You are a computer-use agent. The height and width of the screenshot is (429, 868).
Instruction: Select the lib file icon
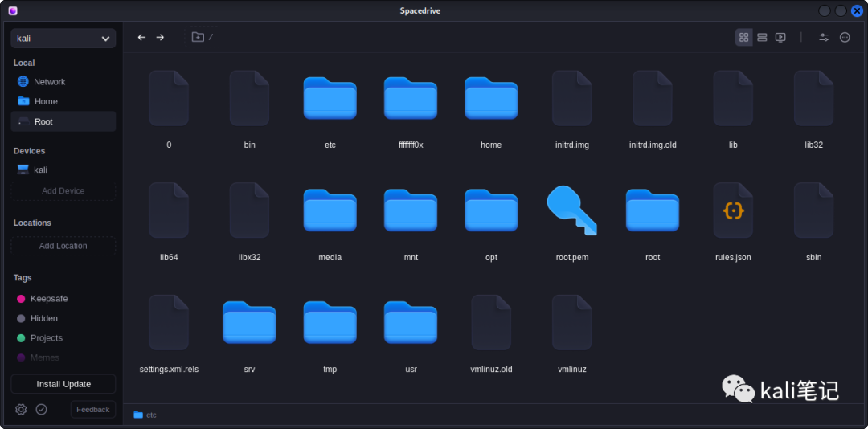coord(733,98)
